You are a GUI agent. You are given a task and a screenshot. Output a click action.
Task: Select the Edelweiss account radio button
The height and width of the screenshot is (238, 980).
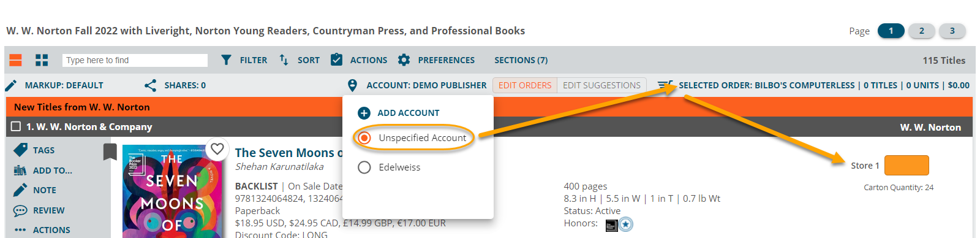coord(364,167)
